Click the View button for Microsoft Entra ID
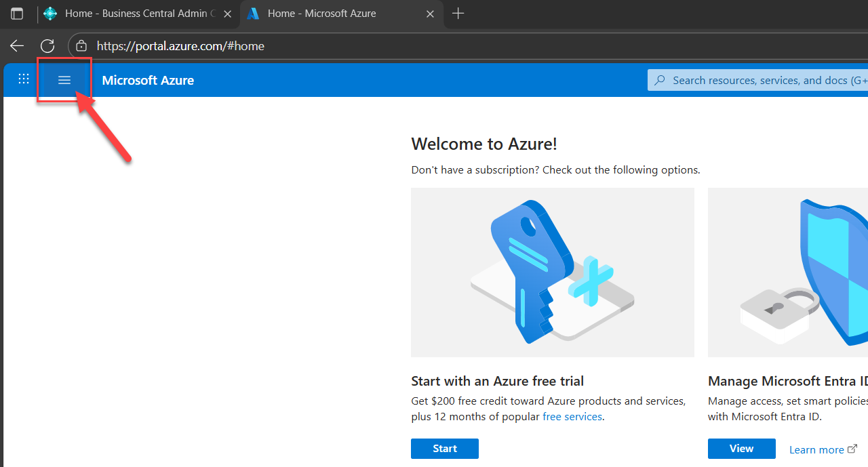868x467 pixels. pos(741,449)
